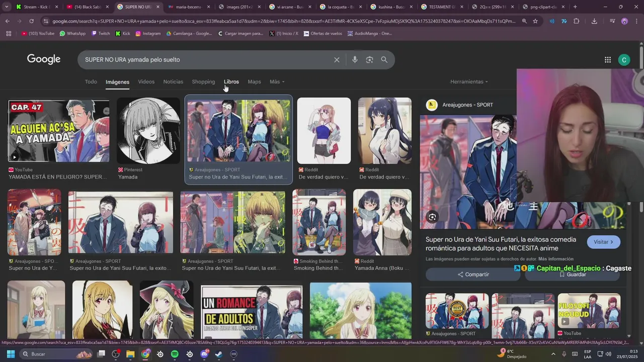The width and height of the screenshot is (644, 362).
Task: Click the taskbar Buscar search box
Action: point(56,354)
